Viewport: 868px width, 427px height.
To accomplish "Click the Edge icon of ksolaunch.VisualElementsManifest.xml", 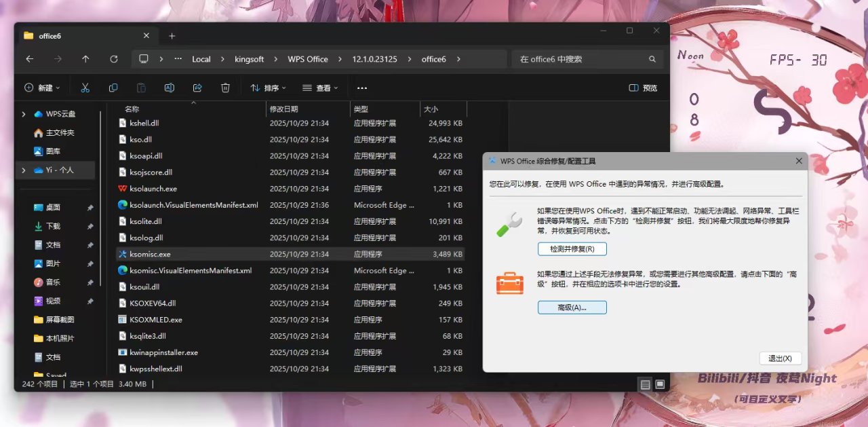I will [x=123, y=205].
